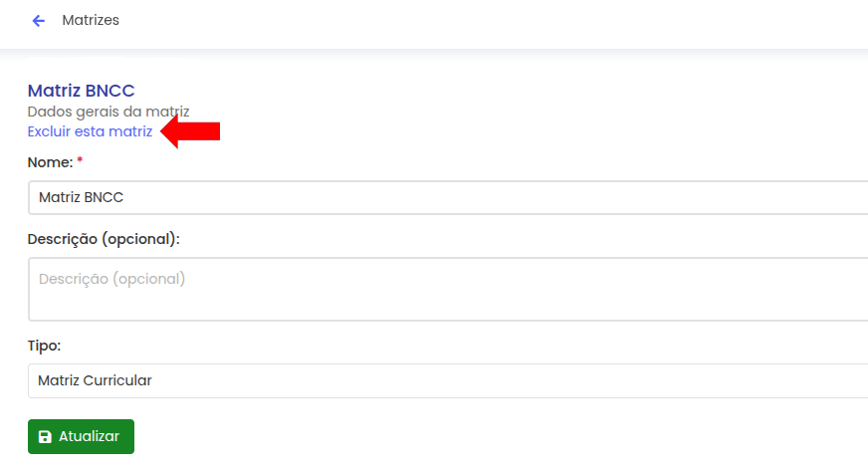The image size is (868, 471).
Task: Place cursor on 'Matriz BNCC' text in Nome
Action: (x=81, y=197)
